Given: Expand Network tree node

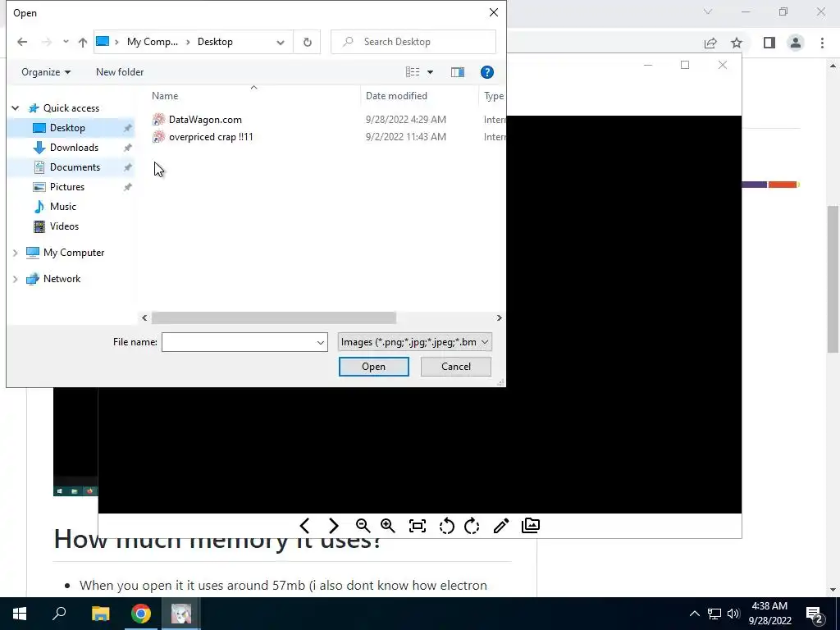Looking at the screenshot, I should tap(16, 279).
